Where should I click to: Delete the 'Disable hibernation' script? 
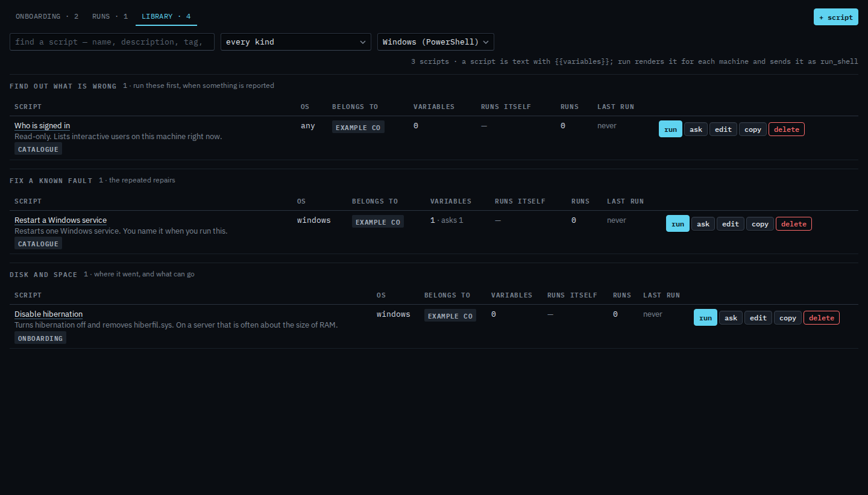[822, 317]
